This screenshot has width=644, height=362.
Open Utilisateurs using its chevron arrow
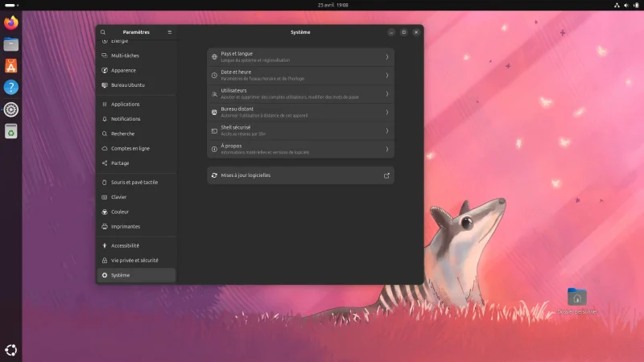387,94
